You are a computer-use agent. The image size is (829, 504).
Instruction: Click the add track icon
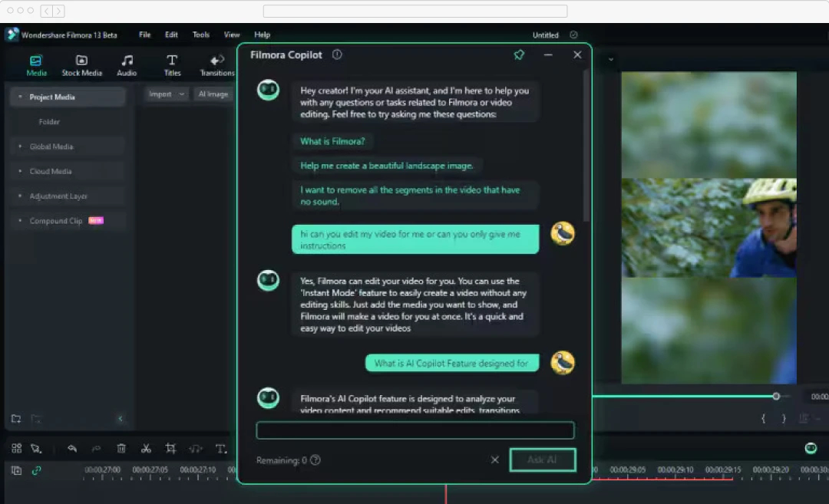[x=16, y=470]
